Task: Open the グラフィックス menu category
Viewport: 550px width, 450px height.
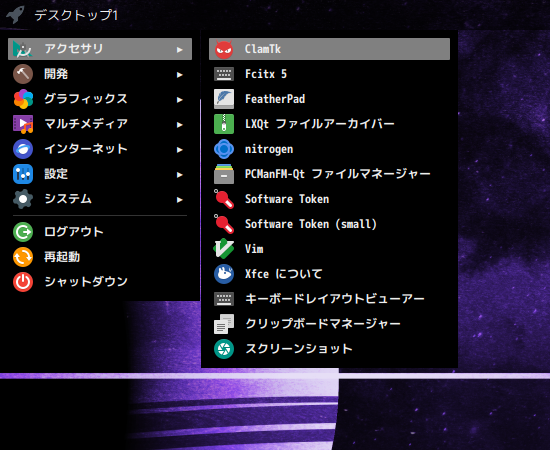Action: [x=100, y=99]
